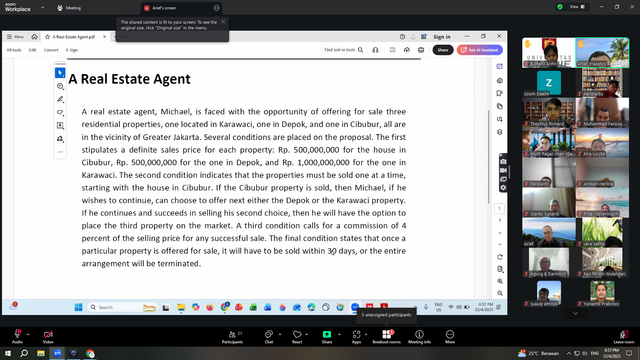Dismiss the shared content notification
Image resolution: width=640 pixels, height=360 pixels.
[x=223, y=22]
